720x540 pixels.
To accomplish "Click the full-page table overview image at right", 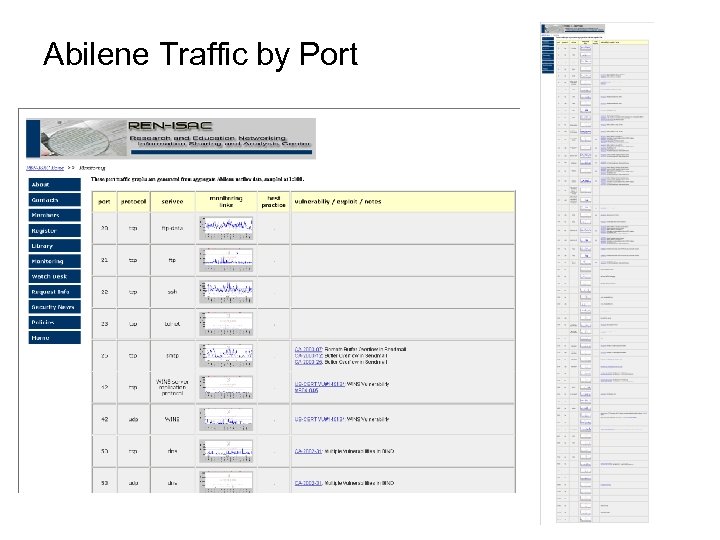I will pos(596,273).
